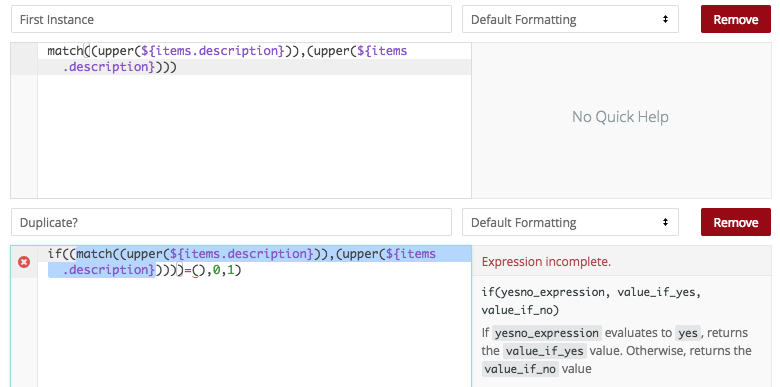Open Default Formatting dropdown for Duplicate?

(x=570, y=222)
